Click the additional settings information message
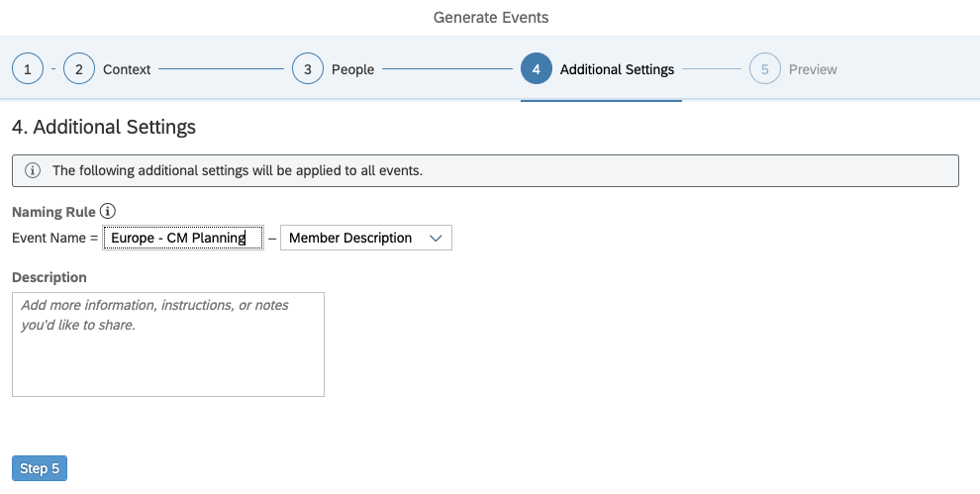Viewport: 980px width, 494px height. 237,170
